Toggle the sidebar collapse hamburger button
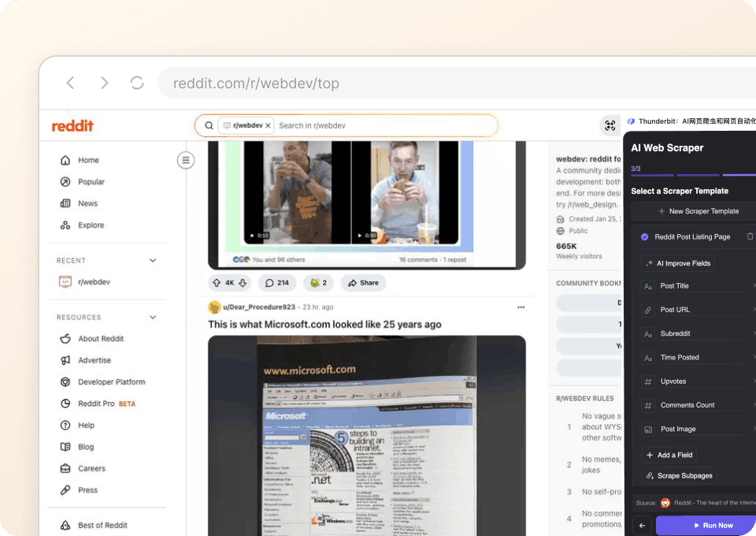 (186, 161)
